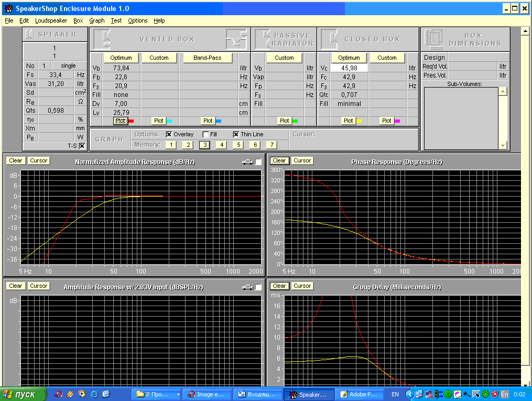This screenshot has width=532, height=401.
Task: Disable the Overlay graph option
Action: pos(169,135)
